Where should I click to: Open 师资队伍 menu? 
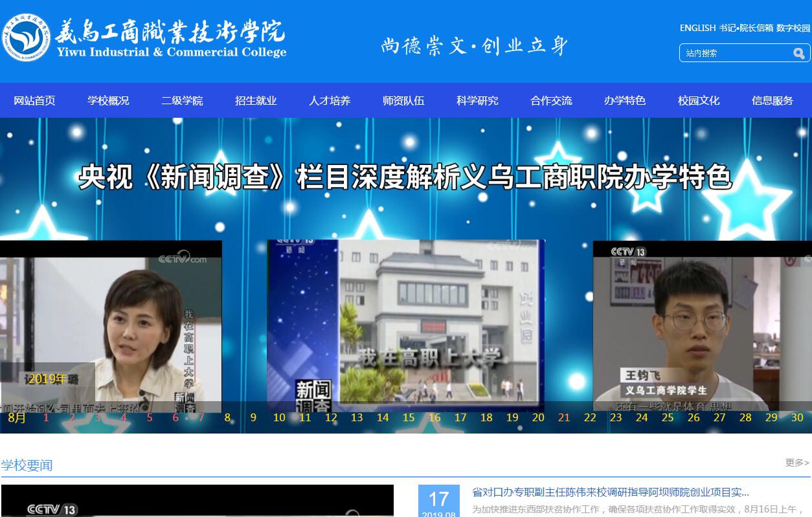click(x=403, y=100)
